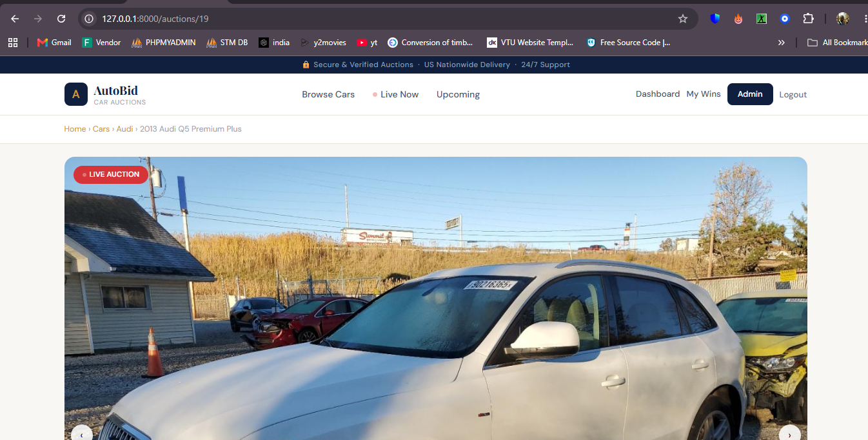The height and width of the screenshot is (440, 868).
Task: Open the PHPMYADMIN bookmark
Action: (x=164, y=43)
